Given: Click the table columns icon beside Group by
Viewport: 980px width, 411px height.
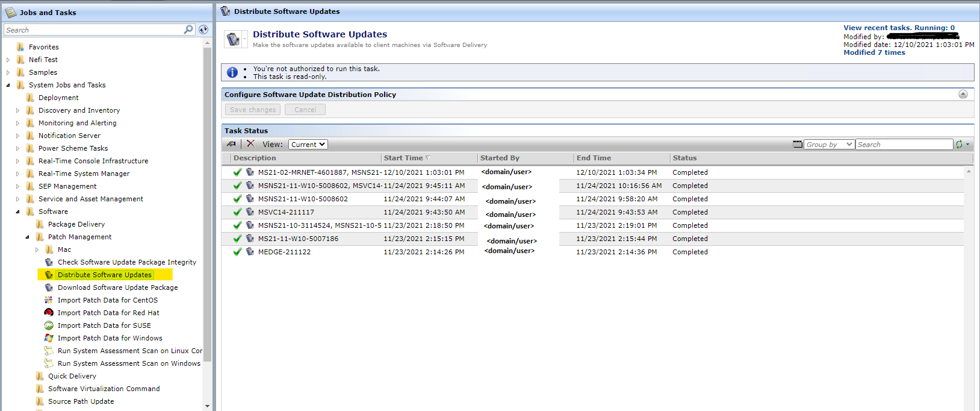Looking at the screenshot, I should pyautogui.click(x=798, y=145).
